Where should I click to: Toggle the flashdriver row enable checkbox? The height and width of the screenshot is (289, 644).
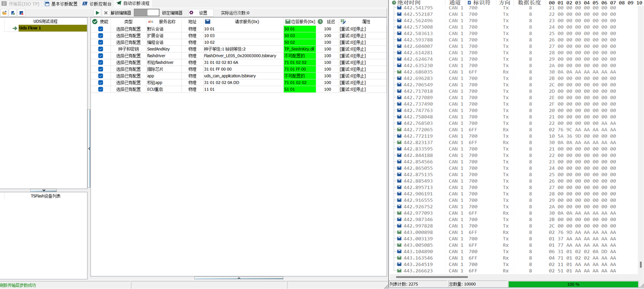pos(101,56)
